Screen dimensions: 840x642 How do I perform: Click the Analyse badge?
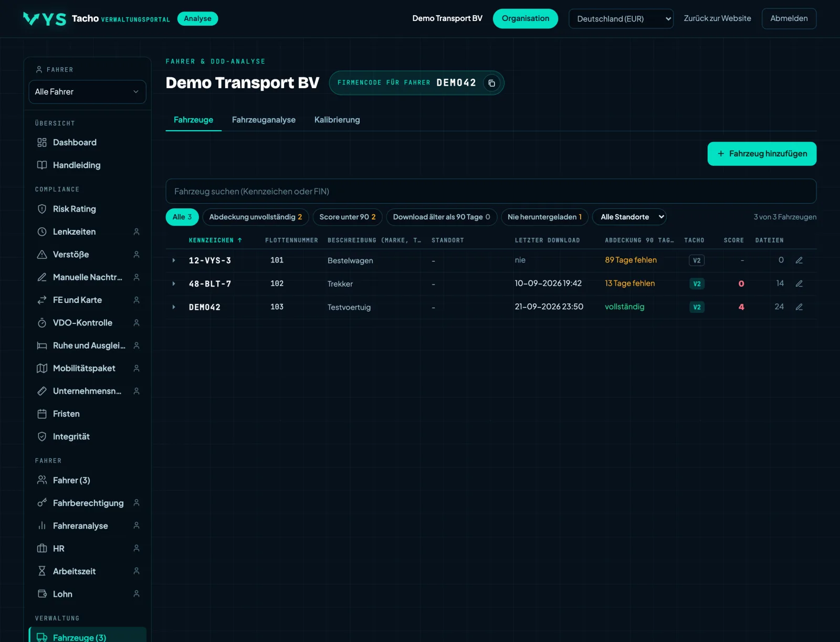(197, 18)
